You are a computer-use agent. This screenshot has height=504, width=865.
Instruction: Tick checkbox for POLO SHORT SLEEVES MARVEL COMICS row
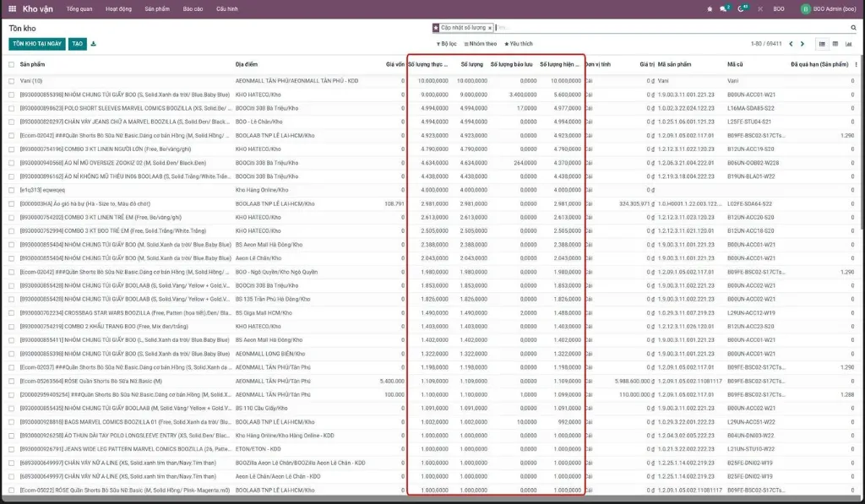(11, 108)
